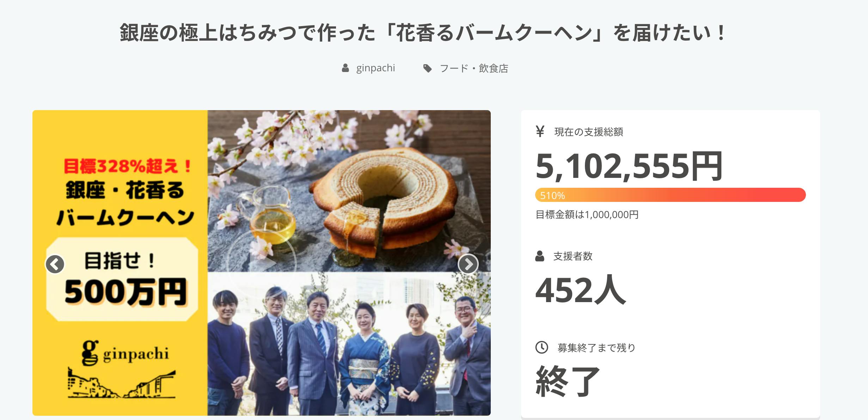Click the baumkuchen photo in the banner

pos(349,191)
